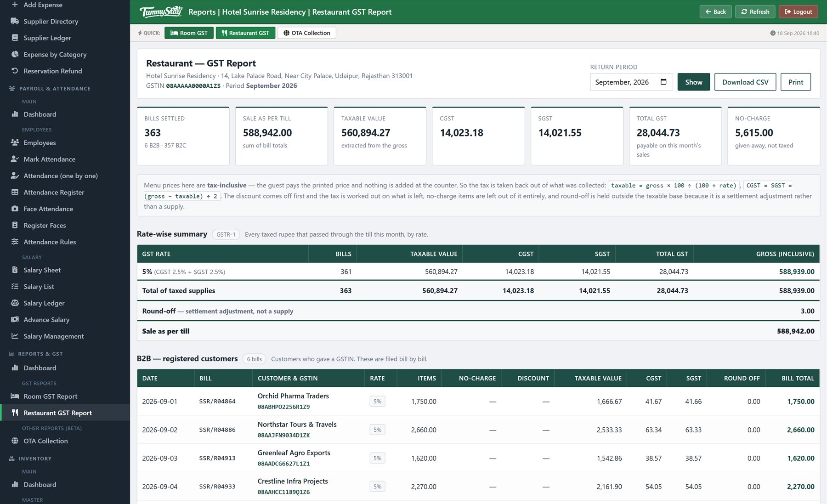Select the Restaurant GST quick tab
The width and height of the screenshot is (827, 504).
[x=245, y=33]
